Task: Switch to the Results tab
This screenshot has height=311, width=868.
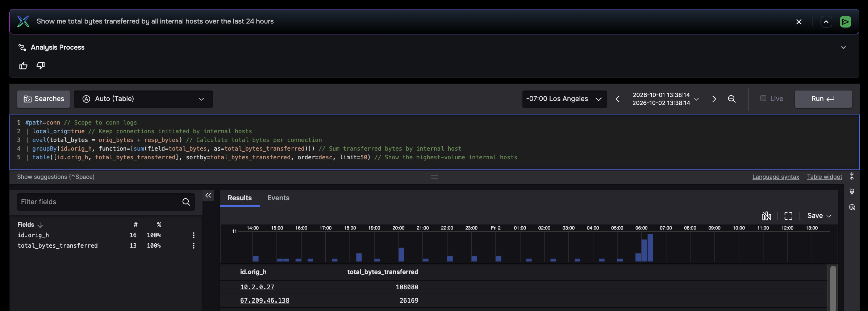Action: tap(239, 198)
